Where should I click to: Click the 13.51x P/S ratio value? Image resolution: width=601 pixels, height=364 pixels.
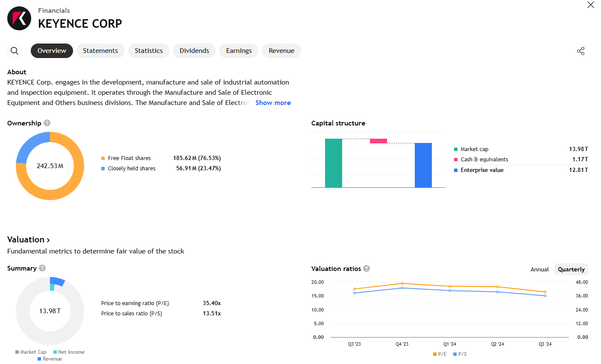point(212,314)
